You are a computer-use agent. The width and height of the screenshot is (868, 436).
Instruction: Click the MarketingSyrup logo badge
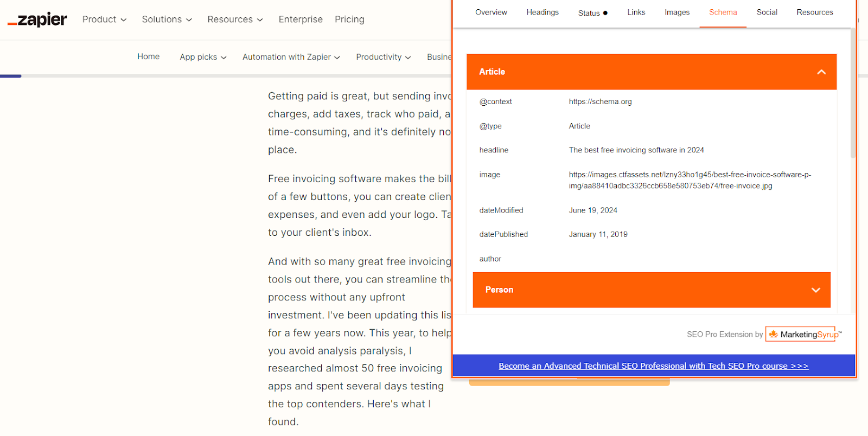(803, 334)
